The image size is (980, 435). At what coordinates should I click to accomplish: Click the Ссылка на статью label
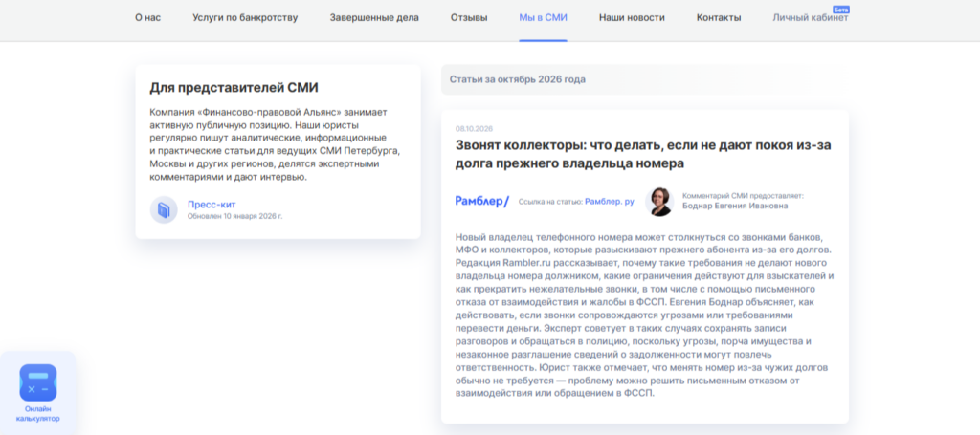pyautogui.click(x=550, y=202)
